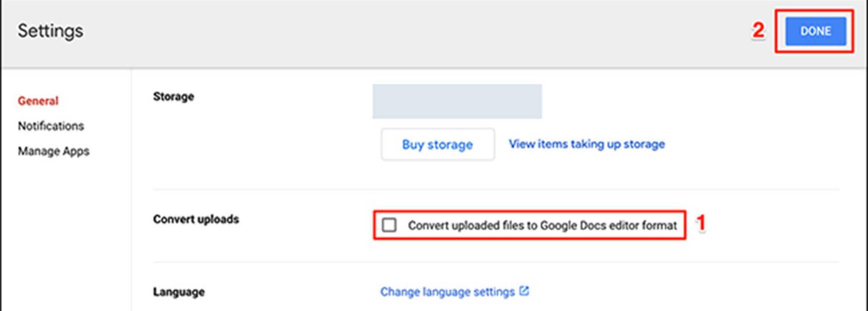868x311 pixels.
Task: Click the Convert uploads section label
Action: click(x=196, y=219)
